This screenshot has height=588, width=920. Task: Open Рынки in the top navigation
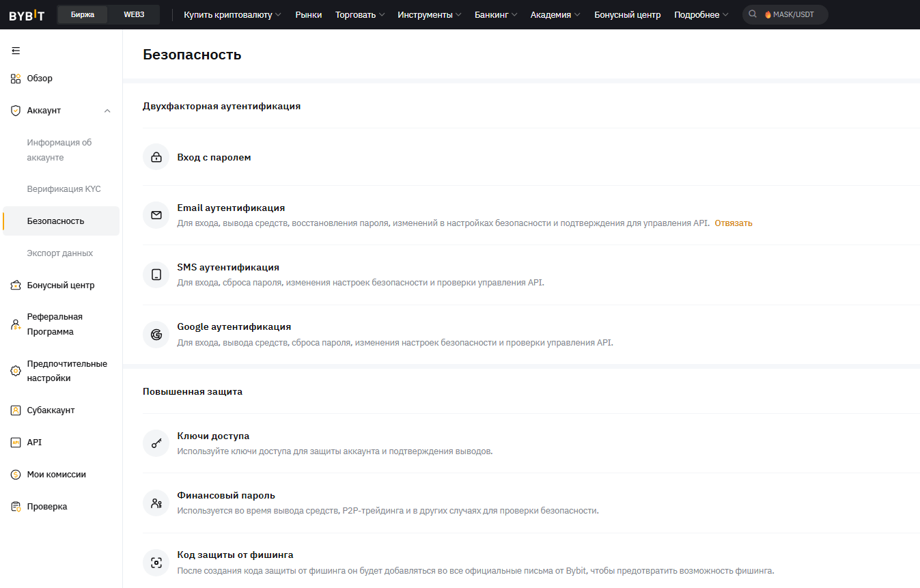click(x=309, y=15)
